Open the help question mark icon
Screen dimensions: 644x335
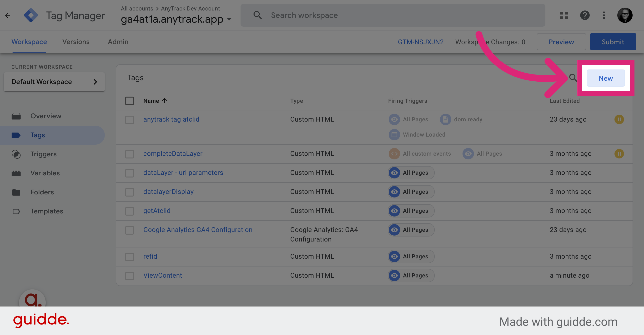coord(585,15)
